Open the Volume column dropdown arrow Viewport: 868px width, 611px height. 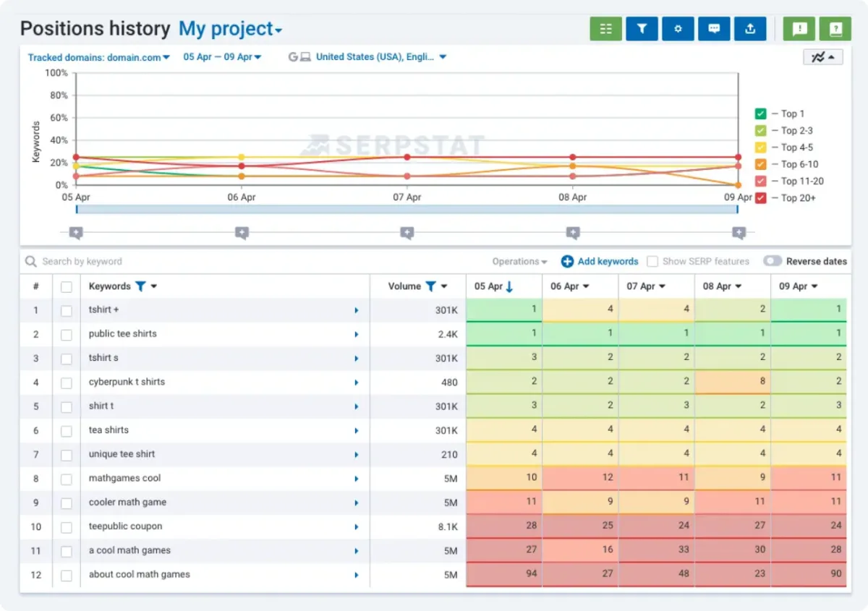coord(444,286)
